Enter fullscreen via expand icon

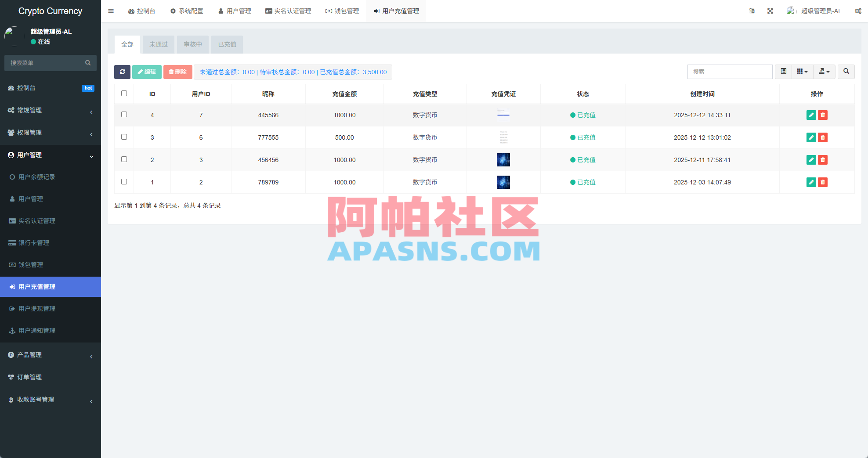770,11
